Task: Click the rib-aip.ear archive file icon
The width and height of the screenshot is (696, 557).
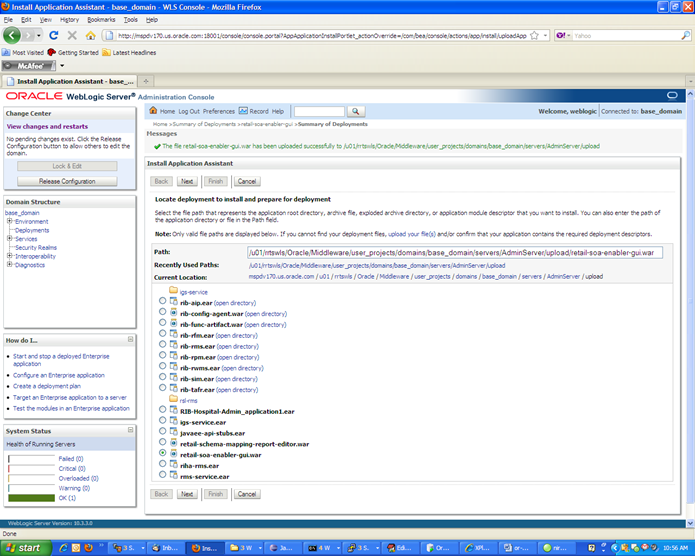Action: (x=174, y=301)
